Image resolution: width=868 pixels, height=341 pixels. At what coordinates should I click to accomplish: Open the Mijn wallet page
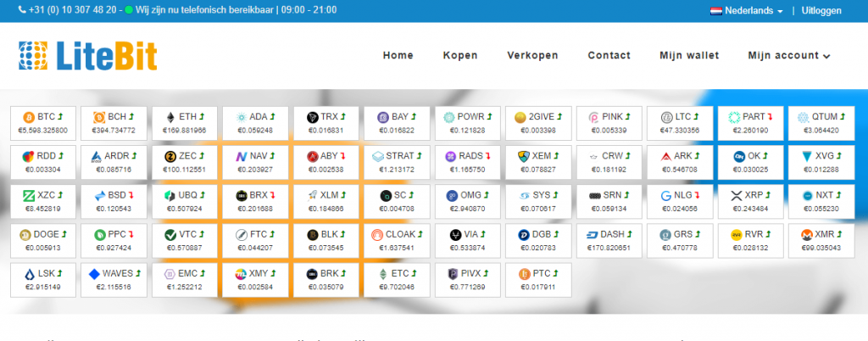point(689,55)
